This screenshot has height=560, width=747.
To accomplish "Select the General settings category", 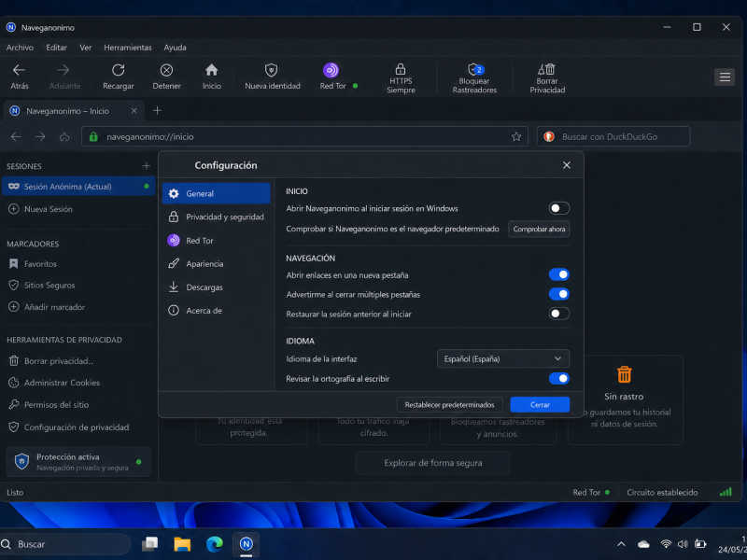I will coord(217,193).
